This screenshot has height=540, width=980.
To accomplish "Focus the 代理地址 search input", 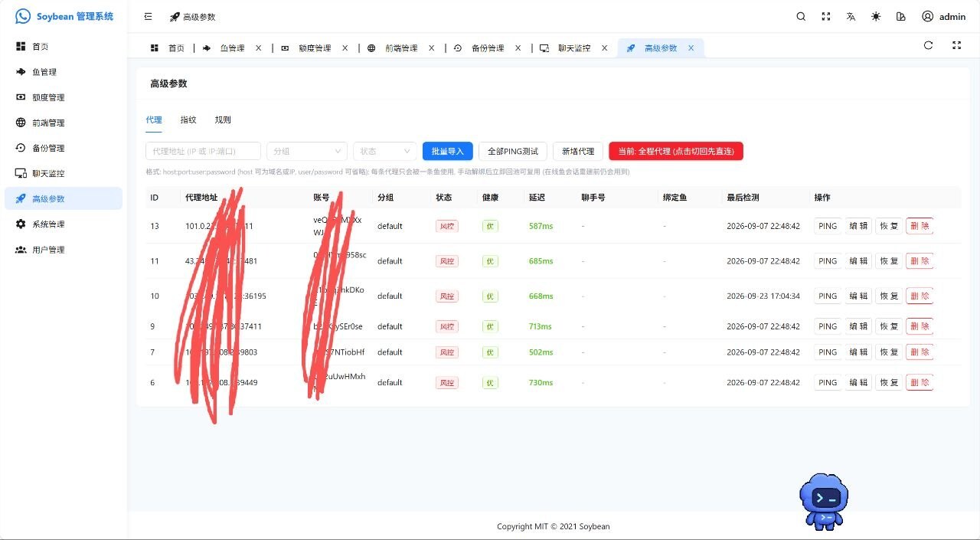I will point(203,151).
